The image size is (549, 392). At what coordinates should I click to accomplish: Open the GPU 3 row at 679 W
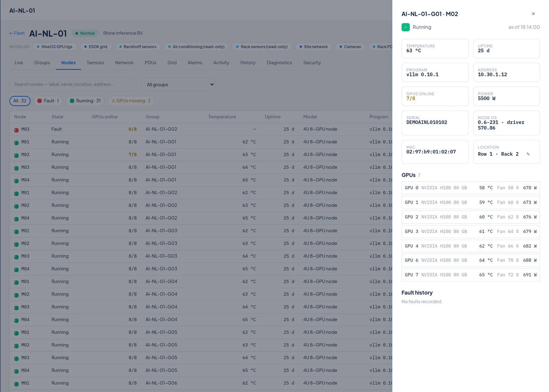471,232
